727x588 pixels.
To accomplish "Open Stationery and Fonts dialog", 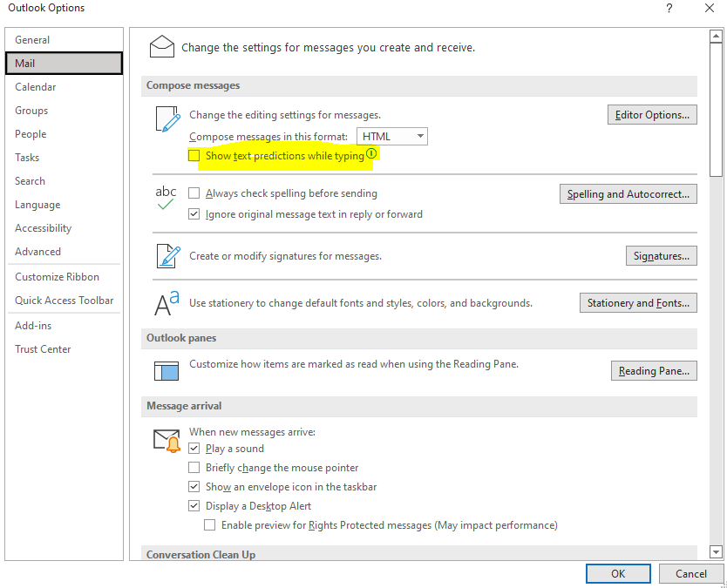I will click(x=638, y=302).
